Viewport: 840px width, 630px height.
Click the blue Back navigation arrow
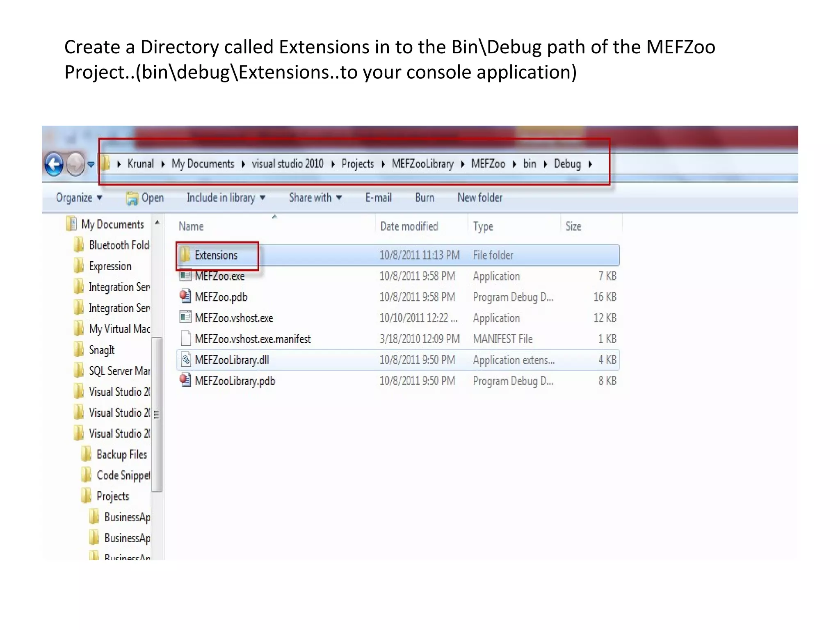pyautogui.click(x=54, y=164)
